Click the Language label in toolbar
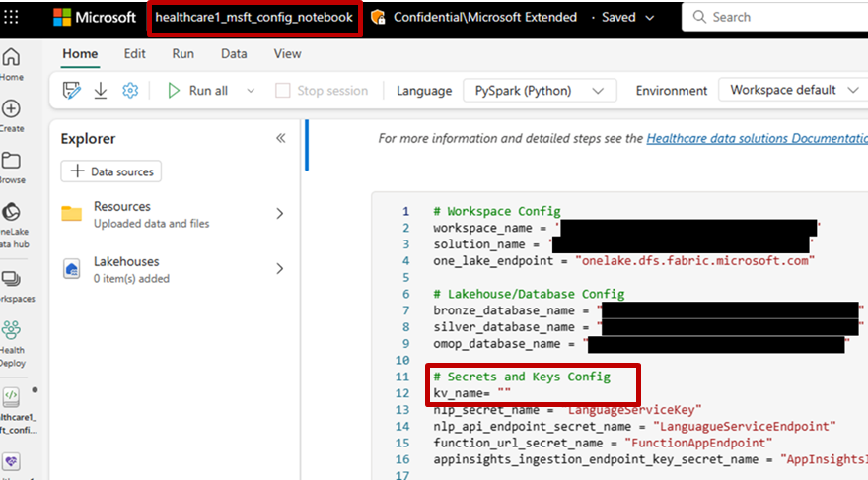 point(424,91)
